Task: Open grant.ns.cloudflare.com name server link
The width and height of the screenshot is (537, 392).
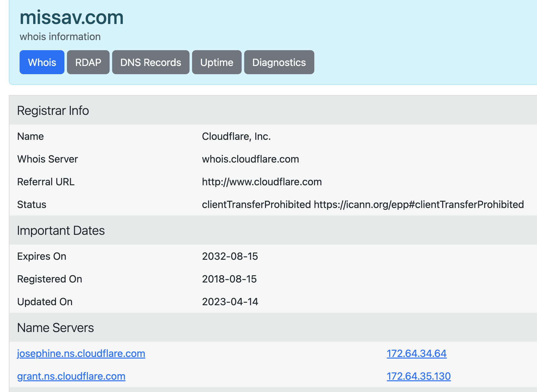Action: (x=71, y=376)
